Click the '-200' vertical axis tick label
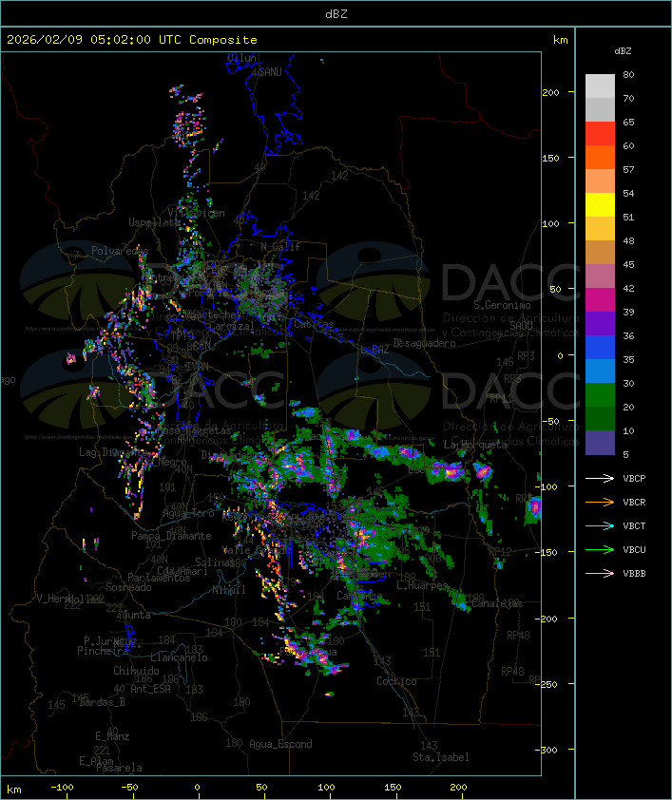The height and width of the screenshot is (800, 672). tap(547, 619)
